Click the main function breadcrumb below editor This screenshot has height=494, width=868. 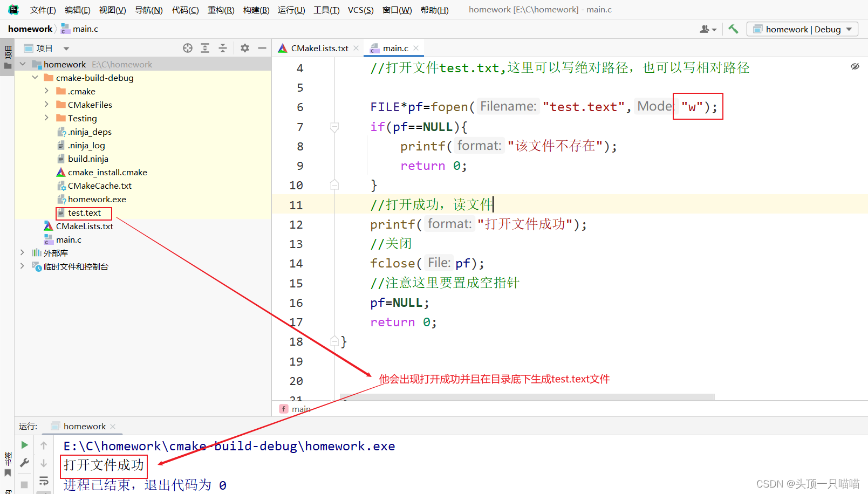pos(295,409)
